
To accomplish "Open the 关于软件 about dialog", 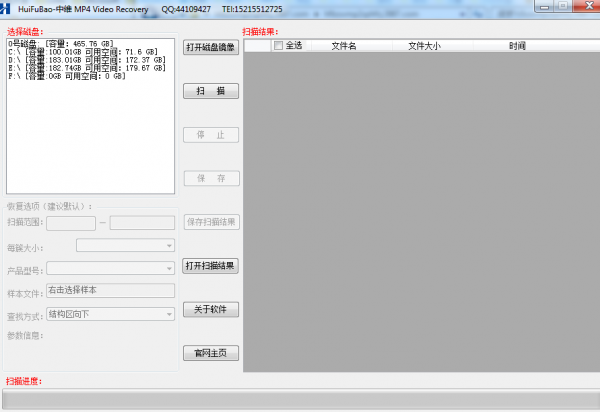I will click(211, 309).
